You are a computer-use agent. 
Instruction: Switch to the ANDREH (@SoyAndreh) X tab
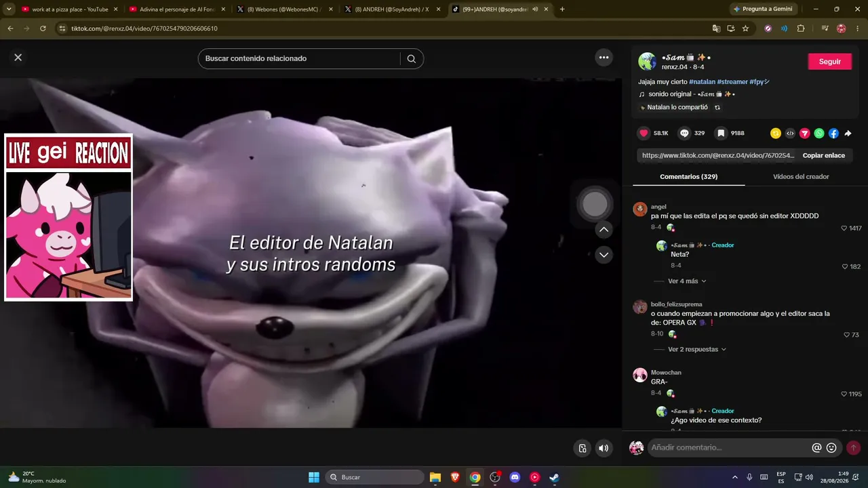(x=392, y=9)
